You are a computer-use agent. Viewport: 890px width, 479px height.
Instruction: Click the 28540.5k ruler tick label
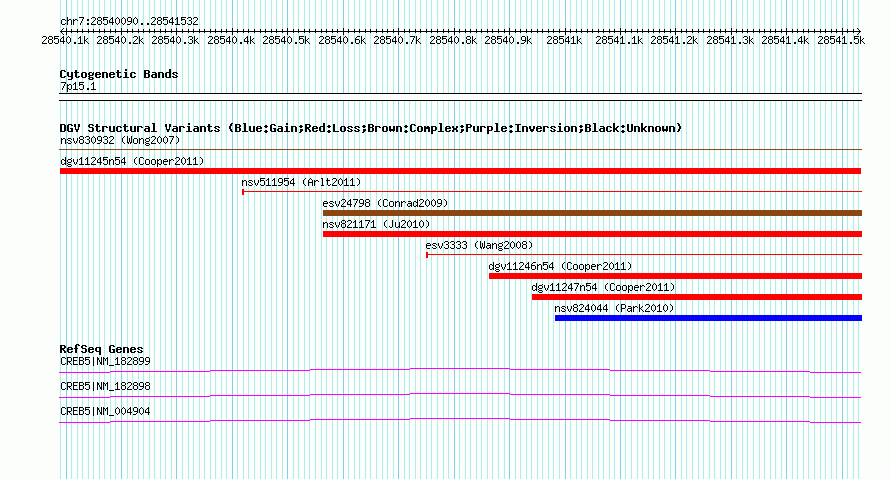pos(286,40)
